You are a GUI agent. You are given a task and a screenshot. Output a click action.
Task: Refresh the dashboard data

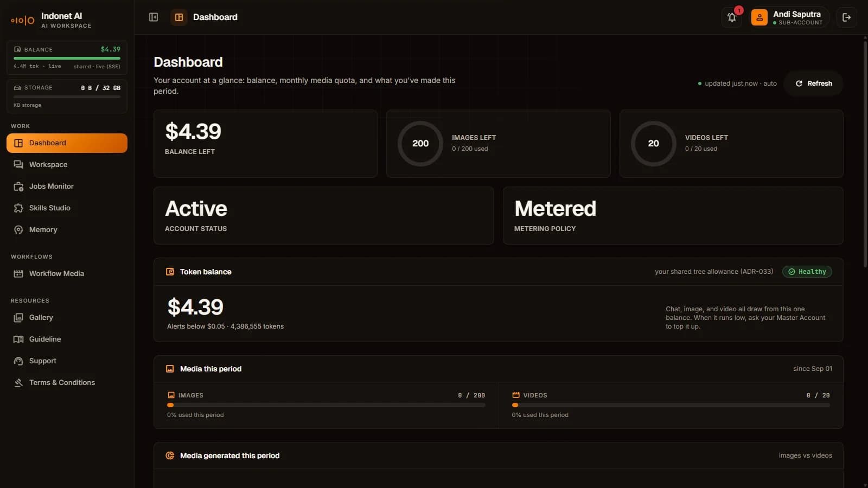click(813, 84)
